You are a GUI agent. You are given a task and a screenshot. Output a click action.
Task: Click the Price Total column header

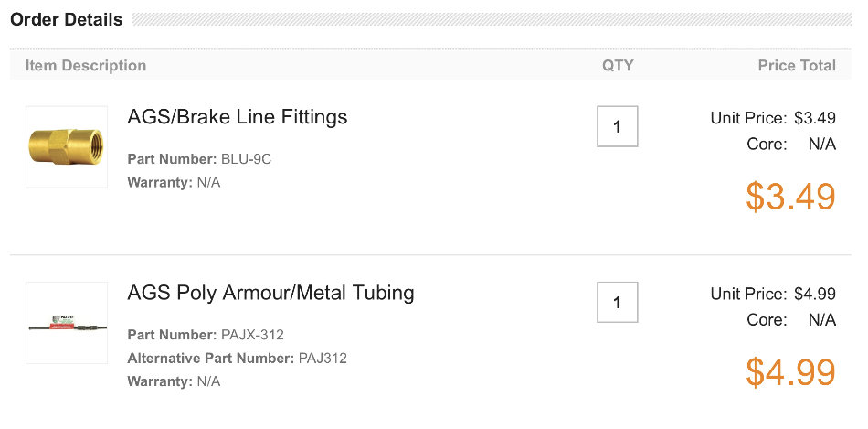(x=797, y=66)
